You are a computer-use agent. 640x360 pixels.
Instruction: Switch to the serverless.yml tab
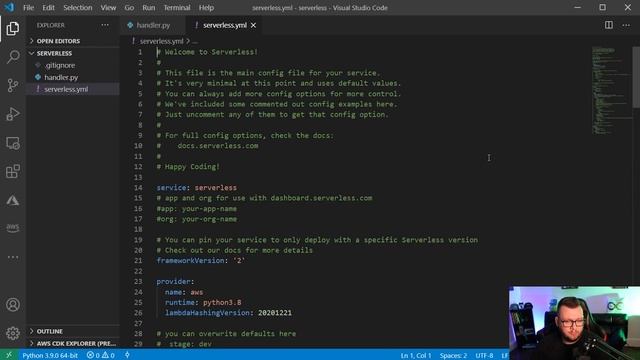[224, 25]
